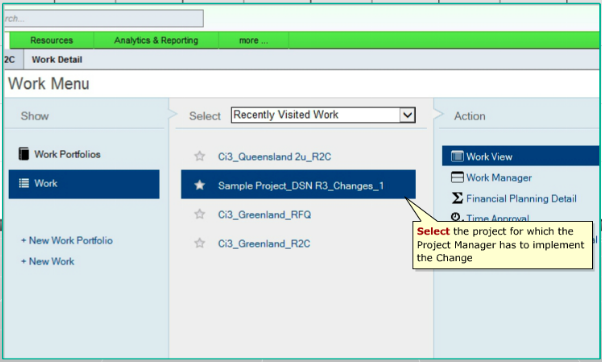Screen dimensions: 602x362
Task: Choose Financial Planning Detail action
Action: (x=521, y=198)
